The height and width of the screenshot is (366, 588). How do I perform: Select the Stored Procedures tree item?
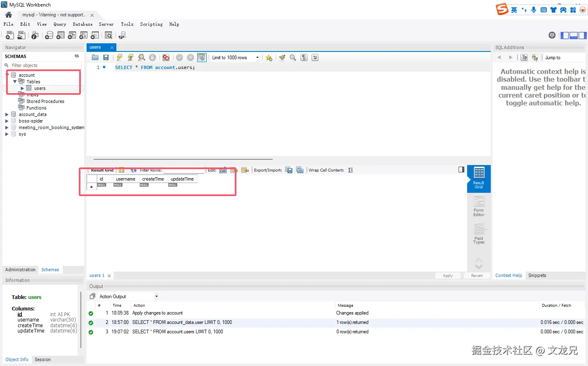[45, 101]
